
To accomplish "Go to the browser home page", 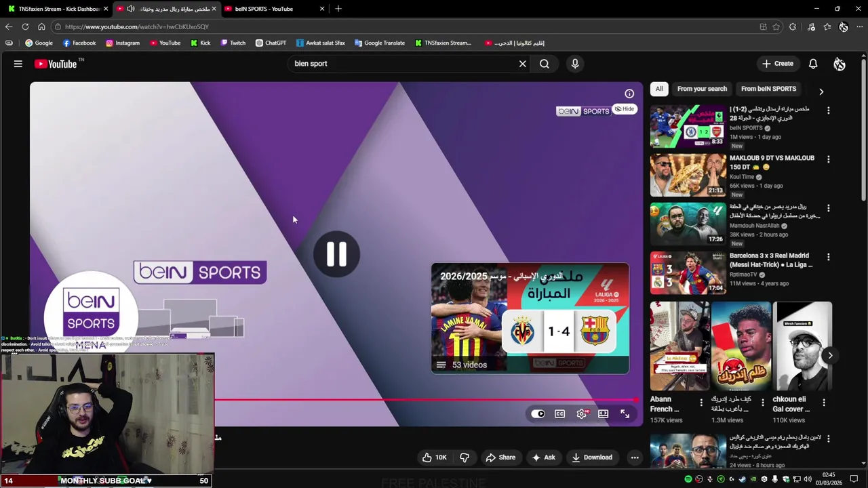I will (x=41, y=26).
